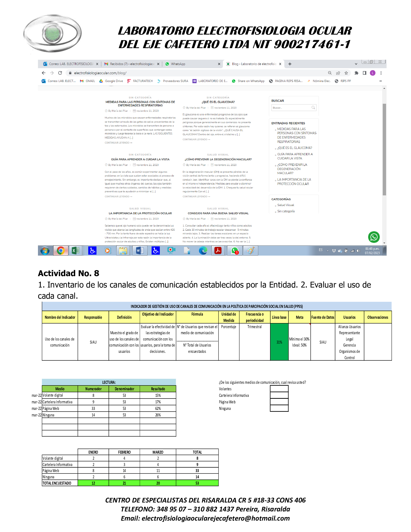Click the search magnifier in Buscar box
The width and height of the screenshot is (411, 532).
[313, 107]
